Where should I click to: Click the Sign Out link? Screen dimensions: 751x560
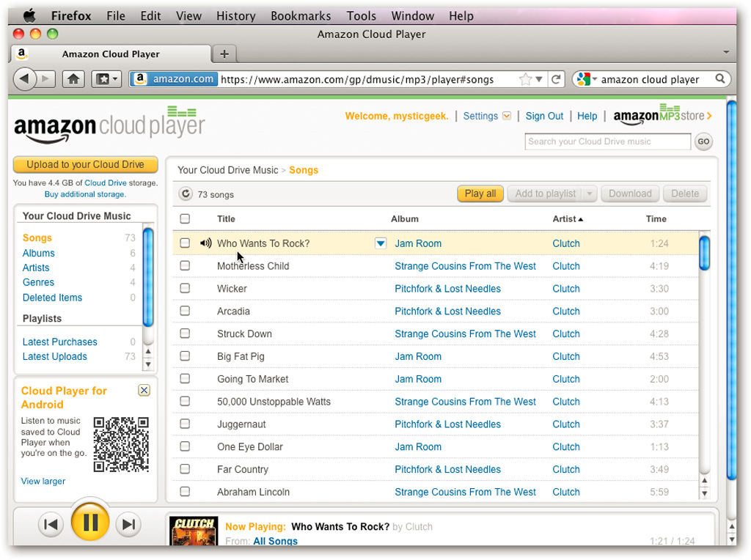point(544,116)
